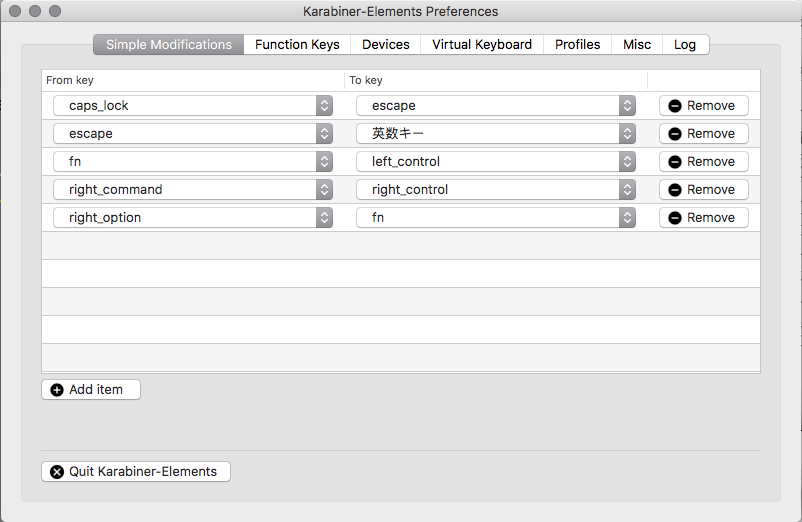Screen dimensions: 802x522
Task: Click the minus icon in fn row
Action: [675, 162]
